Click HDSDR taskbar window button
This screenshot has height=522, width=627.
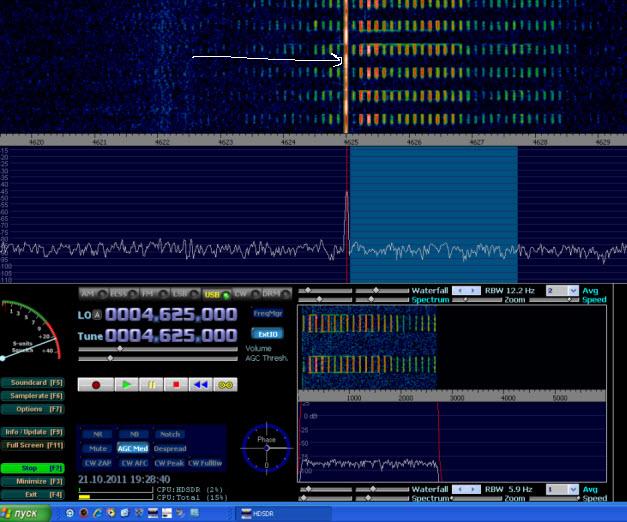click(284, 514)
